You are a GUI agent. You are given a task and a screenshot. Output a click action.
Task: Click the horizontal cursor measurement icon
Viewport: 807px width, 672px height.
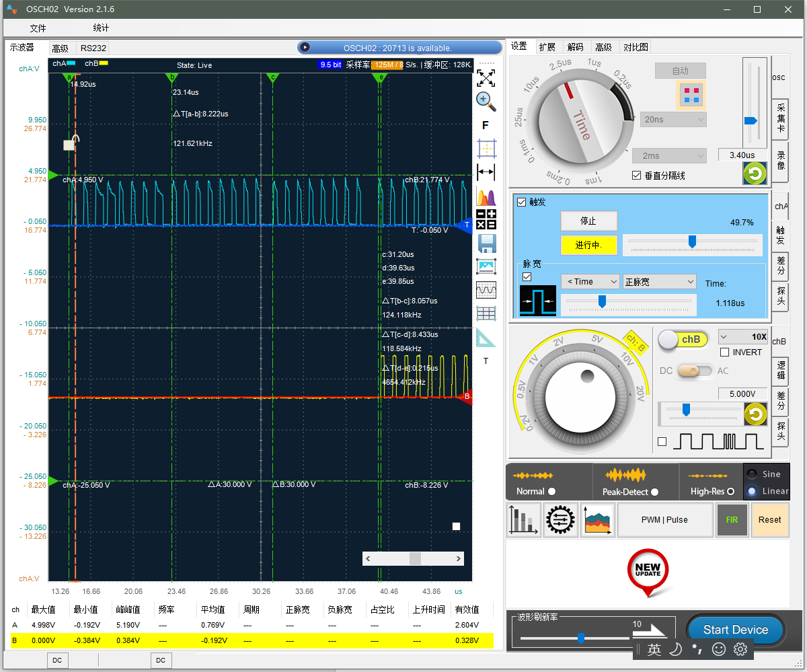click(x=486, y=172)
